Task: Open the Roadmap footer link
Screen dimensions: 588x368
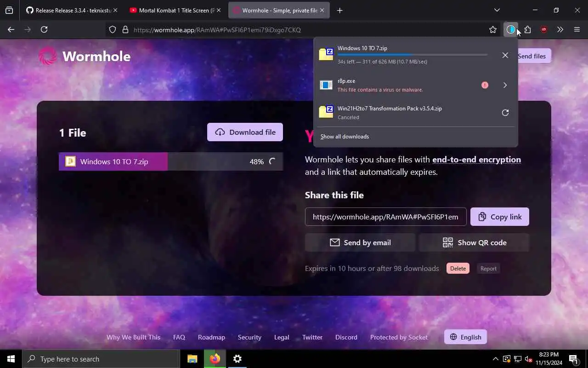Action: (211, 337)
